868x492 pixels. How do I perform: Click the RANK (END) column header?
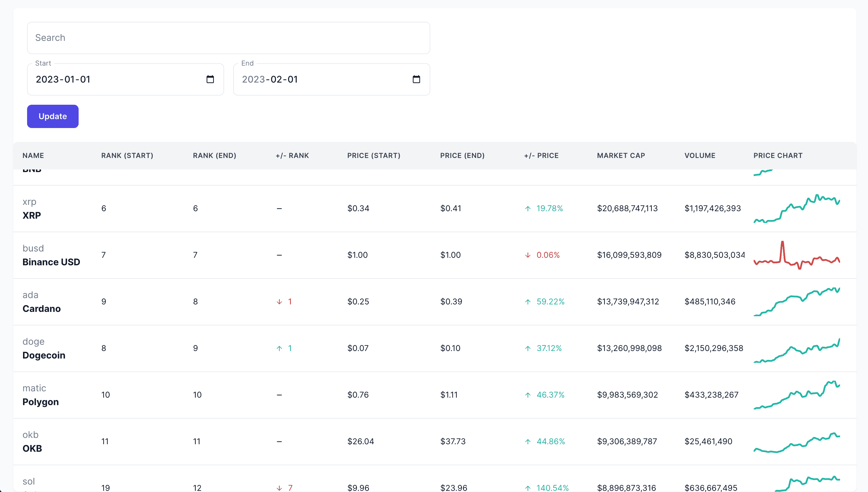pyautogui.click(x=214, y=155)
